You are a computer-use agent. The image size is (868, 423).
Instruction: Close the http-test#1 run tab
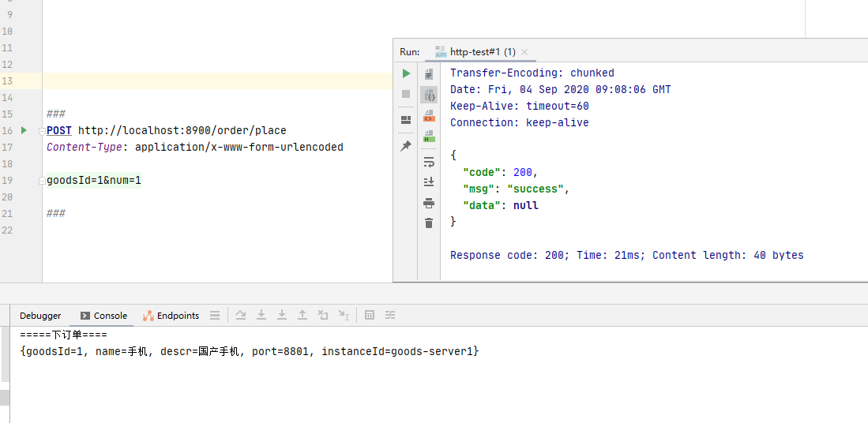pyautogui.click(x=524, y=52)
